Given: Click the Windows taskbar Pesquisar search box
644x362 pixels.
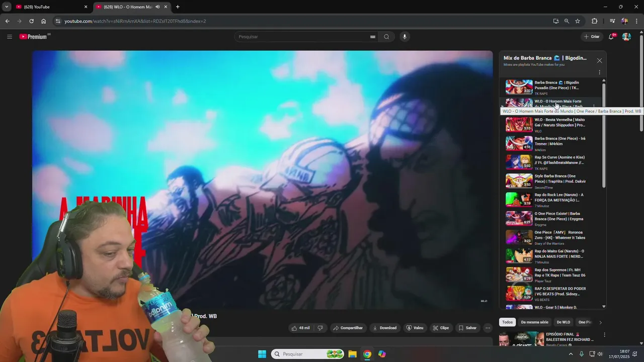Looking at the screenshot, I should pyautogui.click(x=308, y=354).
